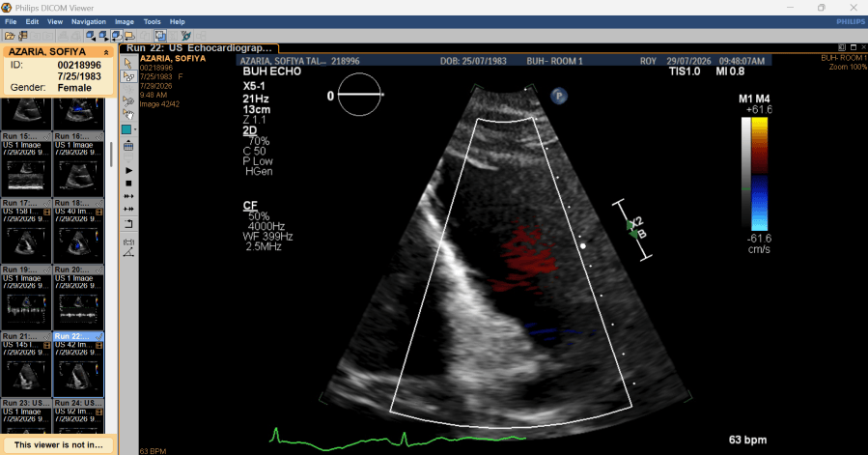Click the open folder icon in toolbar

[x=10, y=36]
